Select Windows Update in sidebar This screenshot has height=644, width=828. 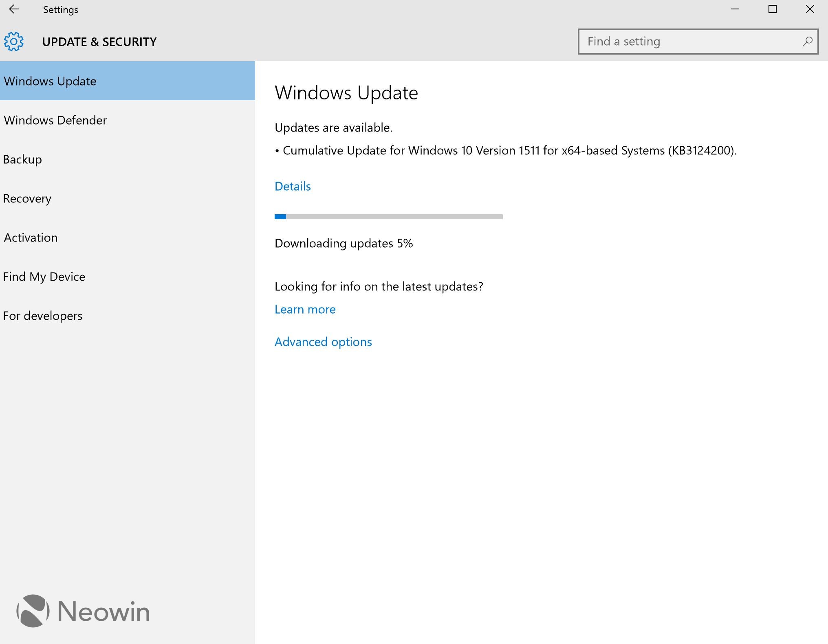click(x=128, y=81)
